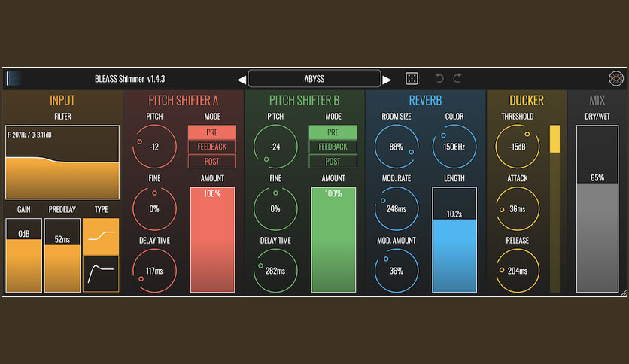Select the low-shelf filter type icon
This screenshot has height=364, width=629.
[101, 236]
